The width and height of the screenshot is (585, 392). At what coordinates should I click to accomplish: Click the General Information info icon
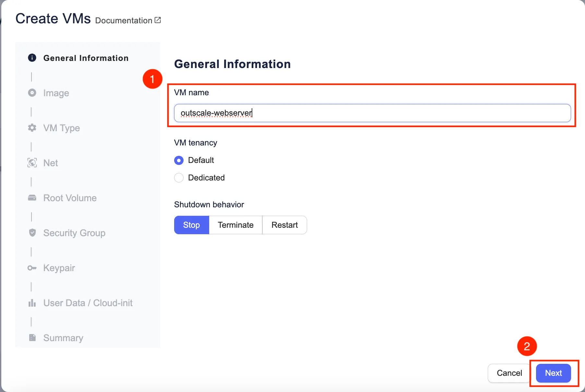point(32,58)
